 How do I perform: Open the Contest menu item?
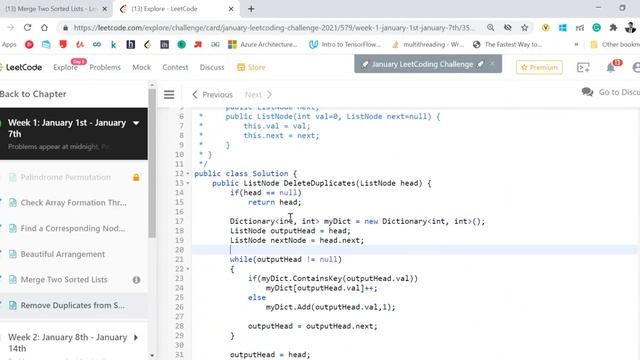(x=175, y=67)
